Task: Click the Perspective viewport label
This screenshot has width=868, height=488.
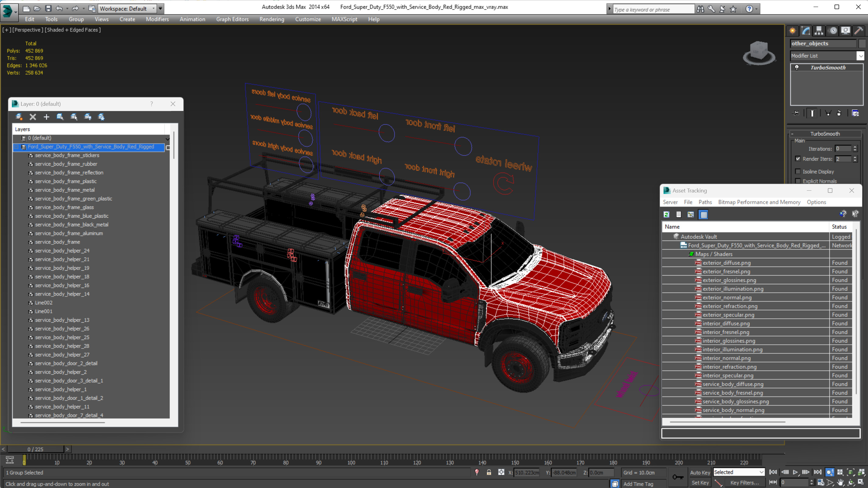Action: (x=28, y=30)
